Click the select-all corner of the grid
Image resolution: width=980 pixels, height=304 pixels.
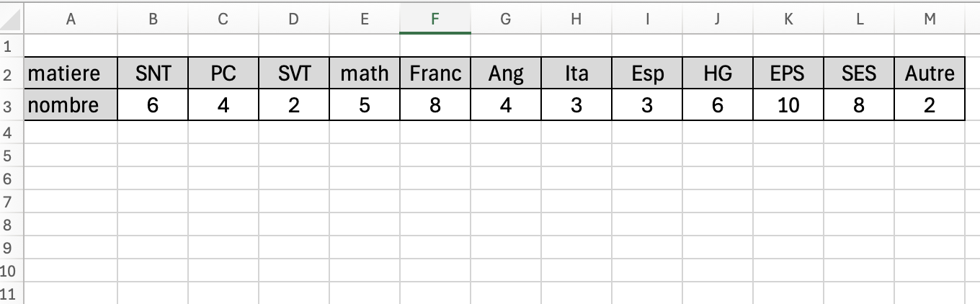tap(11, 19)
